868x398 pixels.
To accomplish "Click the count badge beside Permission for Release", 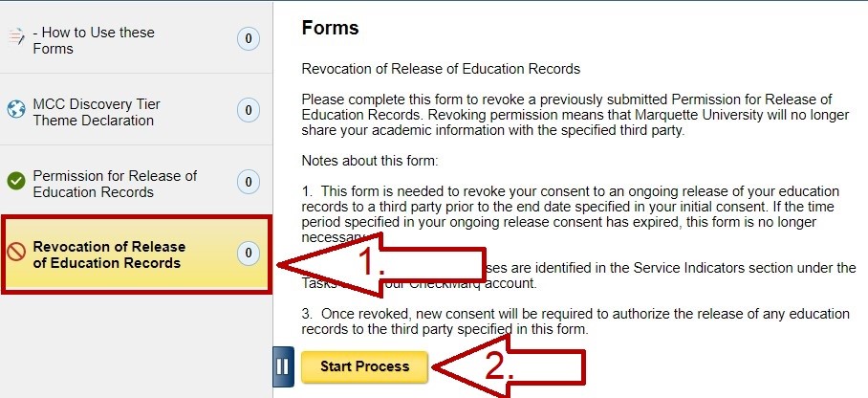I will pyautogui.click(x=248, y=183).
